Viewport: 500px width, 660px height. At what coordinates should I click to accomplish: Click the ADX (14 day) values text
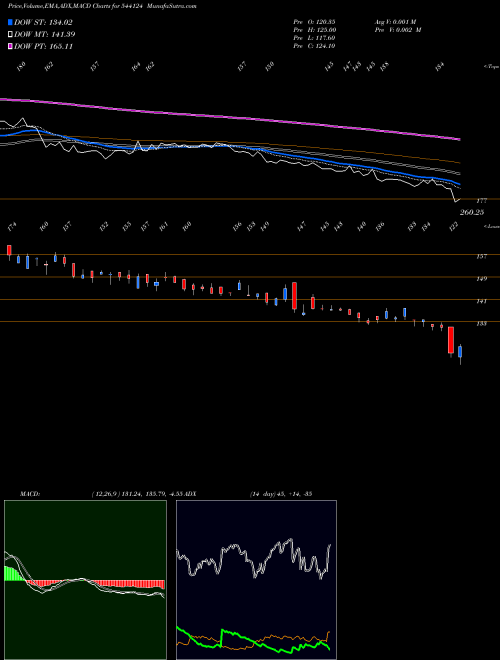click(281, 494)
